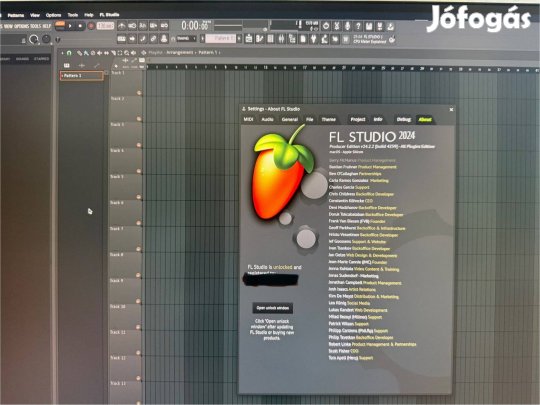
Task: Select the Draw pencil tool in playlist
Action: (x=80, y=53)
